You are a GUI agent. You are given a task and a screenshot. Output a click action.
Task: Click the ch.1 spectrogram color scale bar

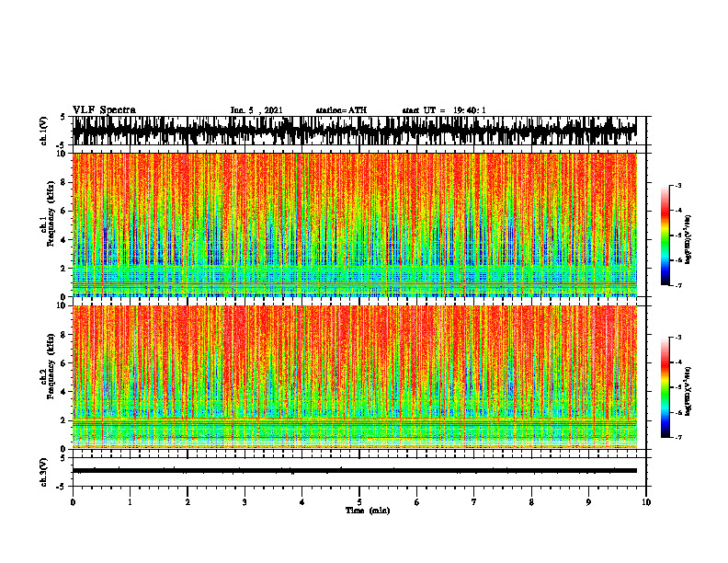[665, 236]
